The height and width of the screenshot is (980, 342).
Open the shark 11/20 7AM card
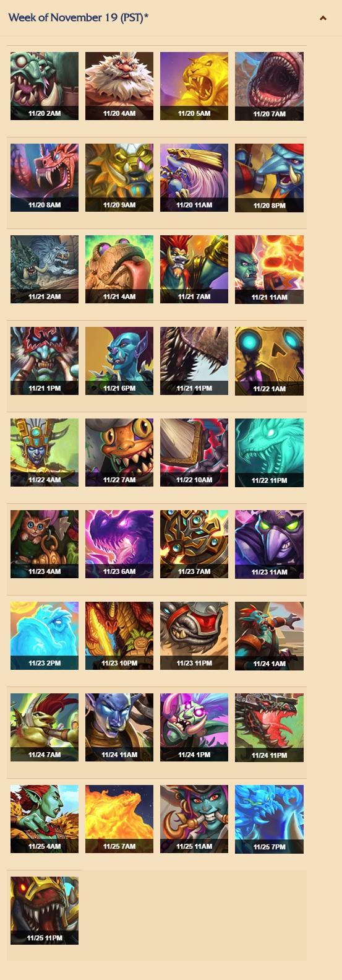tap(269, 86)
